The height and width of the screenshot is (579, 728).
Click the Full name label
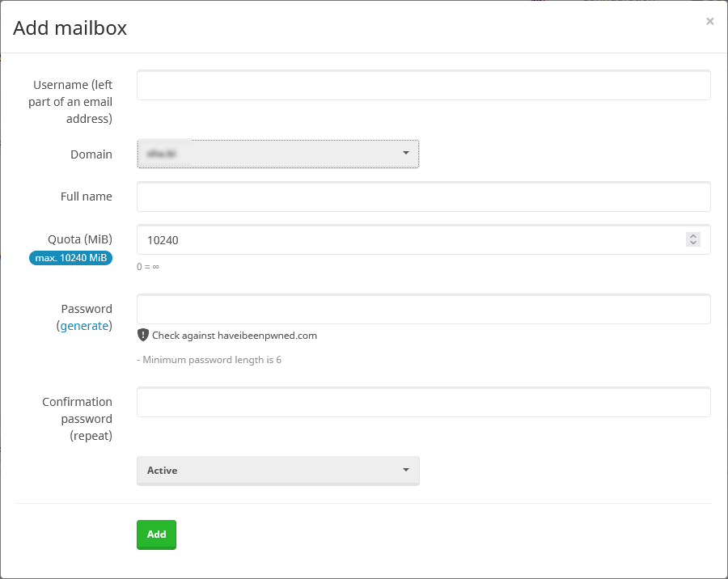click(x=86, y=197)
